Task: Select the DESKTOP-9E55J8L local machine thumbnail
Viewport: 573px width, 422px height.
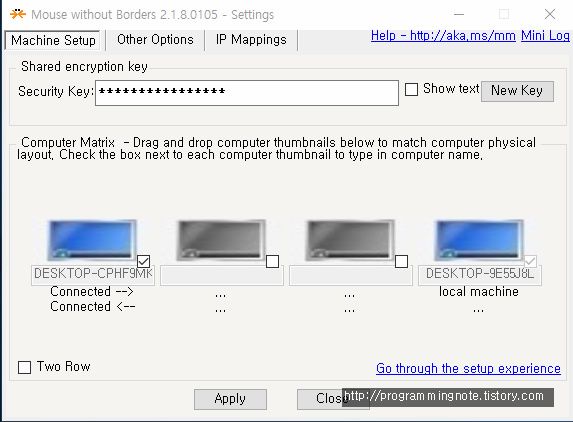Action: 479,240
